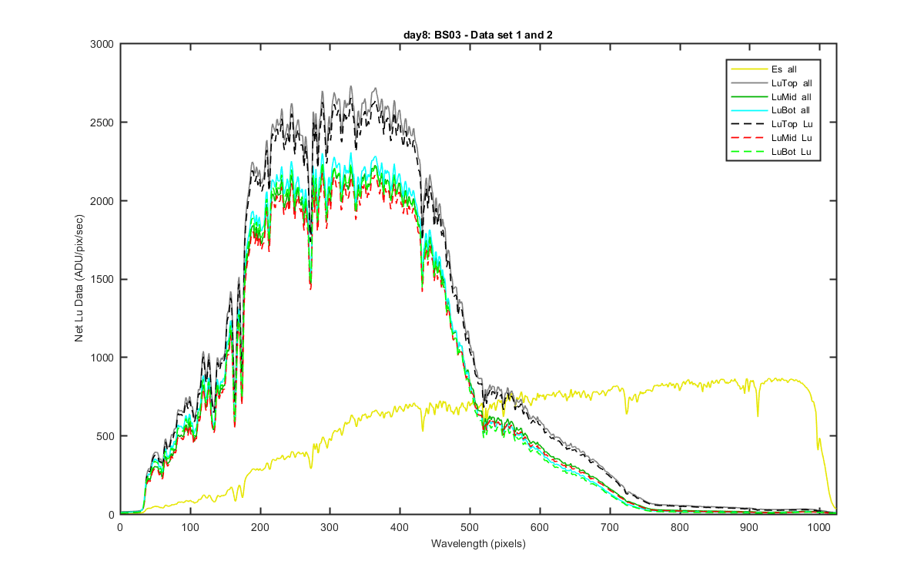Click the x-axis tick label 400

pyautogui.click(x=400, y=527)
